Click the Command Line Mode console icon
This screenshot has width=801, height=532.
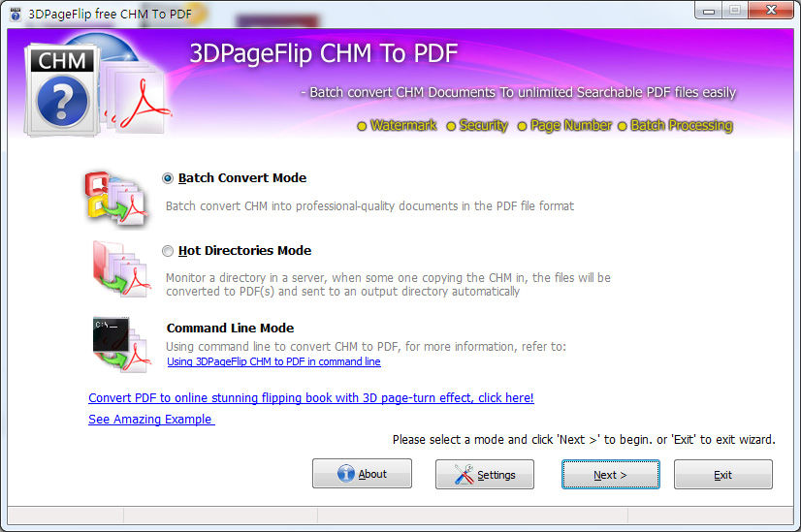click(x=121, y=344)
